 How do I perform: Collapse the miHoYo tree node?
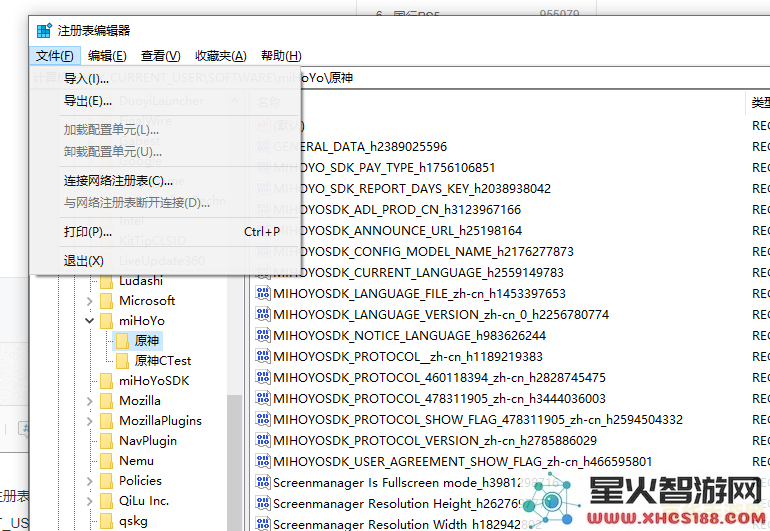click(x=89, y=321)
